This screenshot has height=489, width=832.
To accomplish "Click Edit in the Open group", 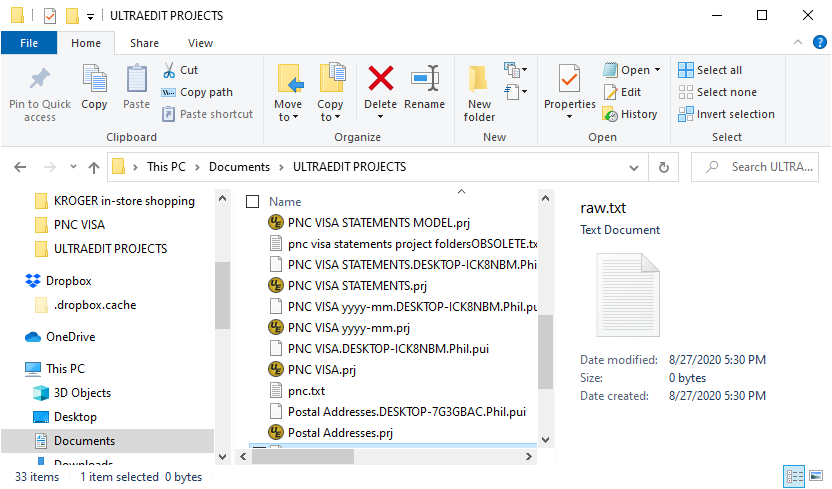I will coord(622,92).
